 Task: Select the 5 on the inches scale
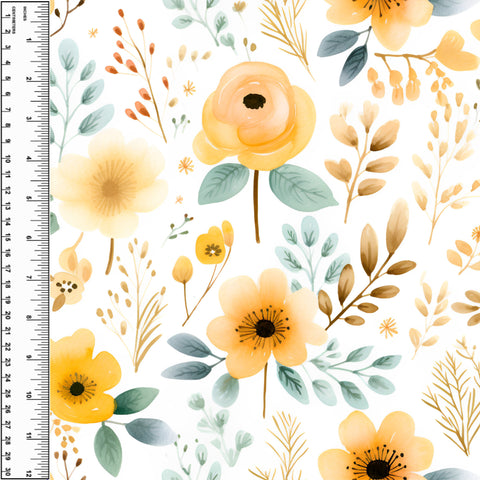click(29, 198)
